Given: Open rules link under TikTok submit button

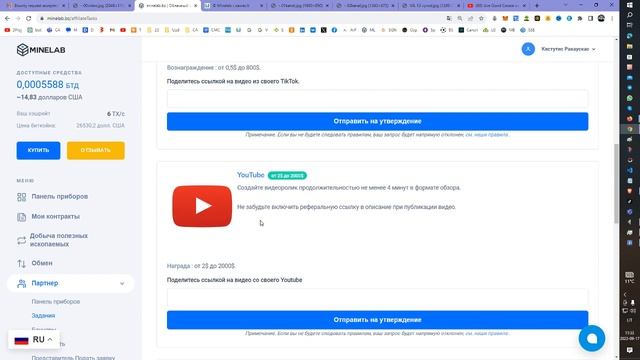Looking at the screenshot, I should tap(487, 135).
